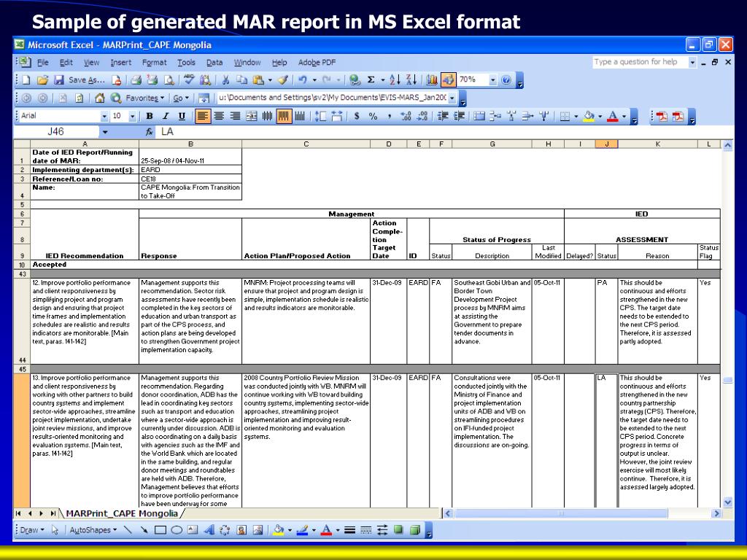Insert a hyperlink
Viewport: 747px width, 560px height.
pyautogui.click(x=355, y=80)
